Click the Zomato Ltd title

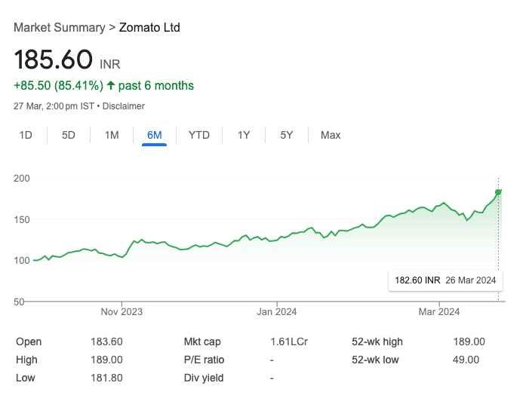[149, 28]
